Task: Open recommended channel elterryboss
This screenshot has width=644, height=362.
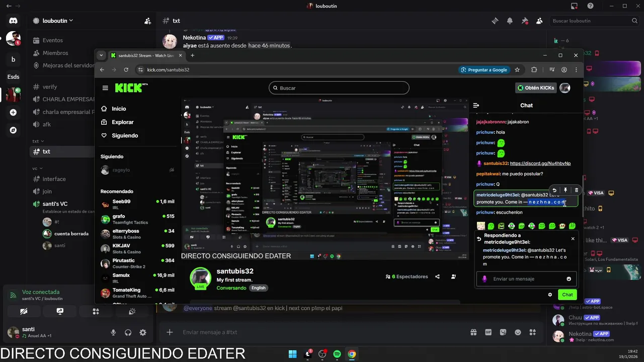Action: tap(137, 234)
